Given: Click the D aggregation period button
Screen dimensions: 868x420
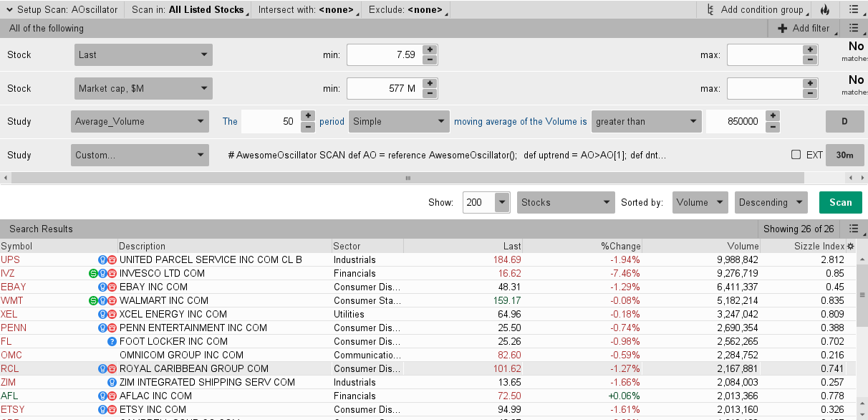Looking at the screenshot, I should tap(844, 121).
